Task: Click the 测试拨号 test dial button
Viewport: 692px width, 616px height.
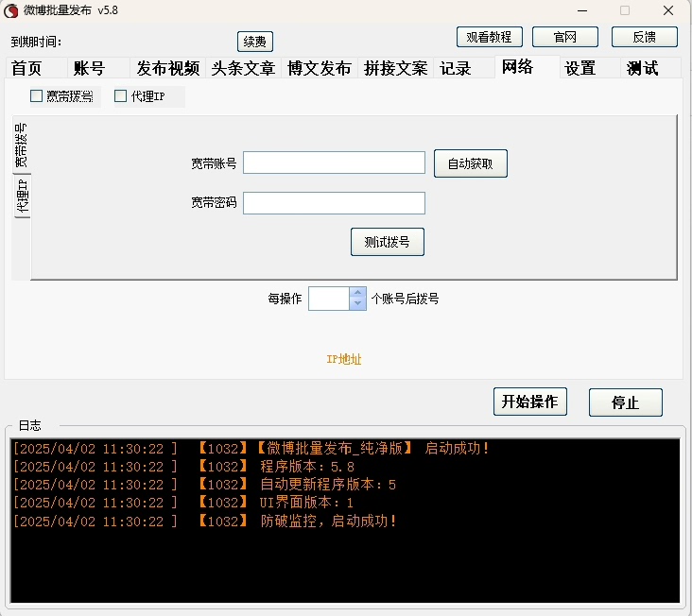Action: click(387, 242)
